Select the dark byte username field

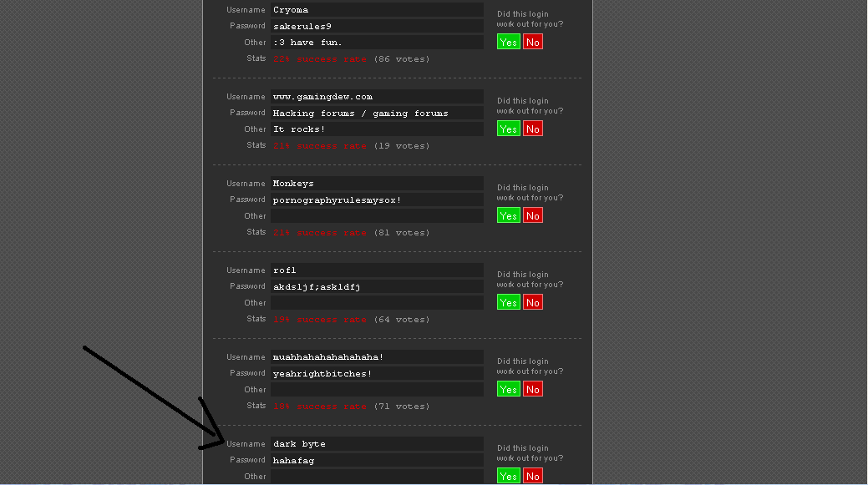[377, 444]
